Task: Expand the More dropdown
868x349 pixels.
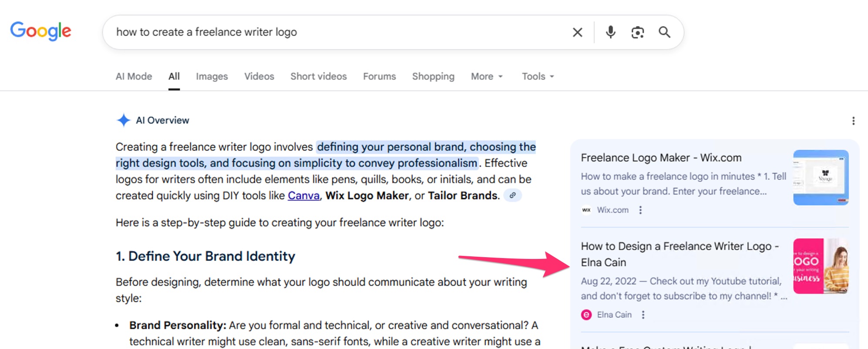Action: click(x=487, y=77)
